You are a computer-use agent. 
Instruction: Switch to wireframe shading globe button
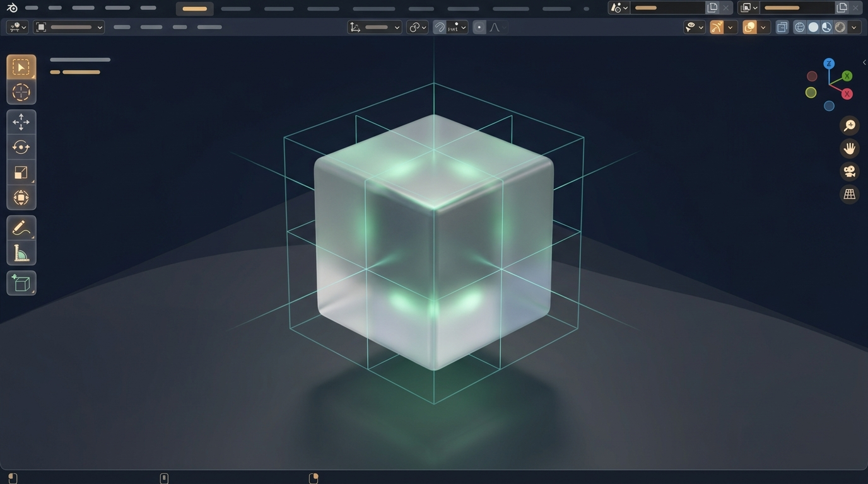point(800,27)
